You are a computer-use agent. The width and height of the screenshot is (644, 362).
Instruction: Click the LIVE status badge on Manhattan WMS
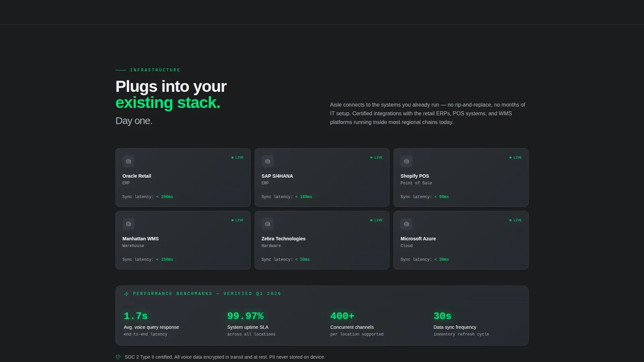237,220
